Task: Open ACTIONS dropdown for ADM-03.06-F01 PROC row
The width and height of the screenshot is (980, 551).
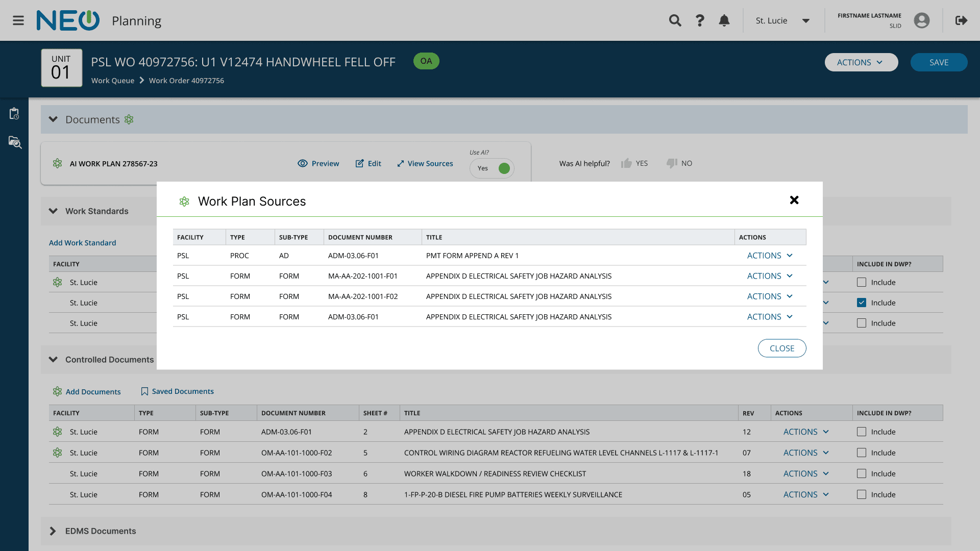Action: tap(770, 256)
